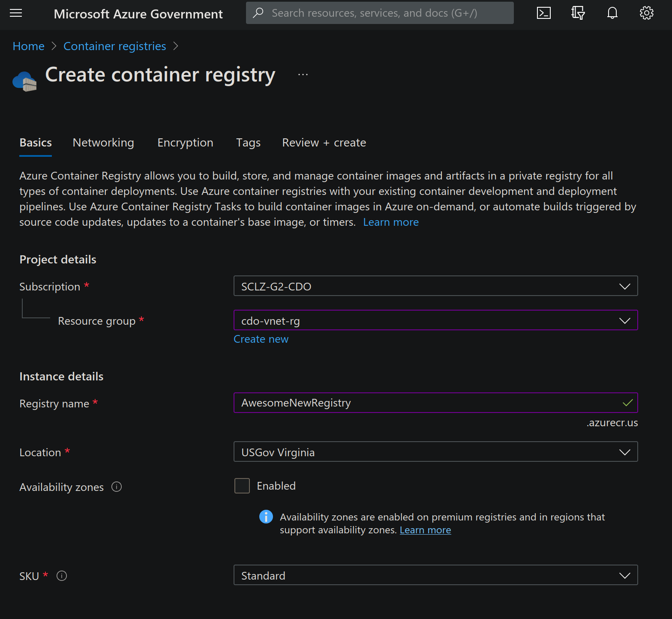Focus the Registry name input field

coord(435,403)
